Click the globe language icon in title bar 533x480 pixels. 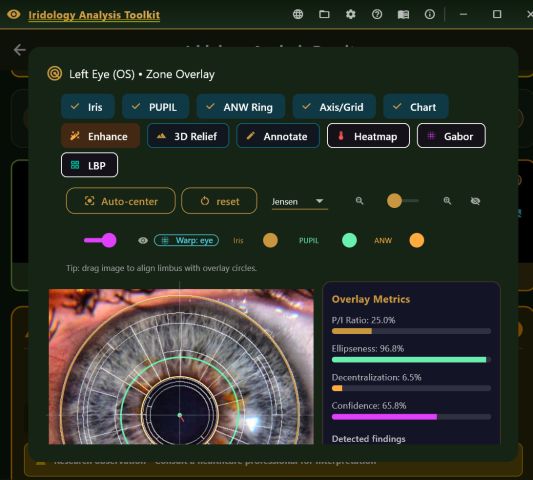click(298, 14)
